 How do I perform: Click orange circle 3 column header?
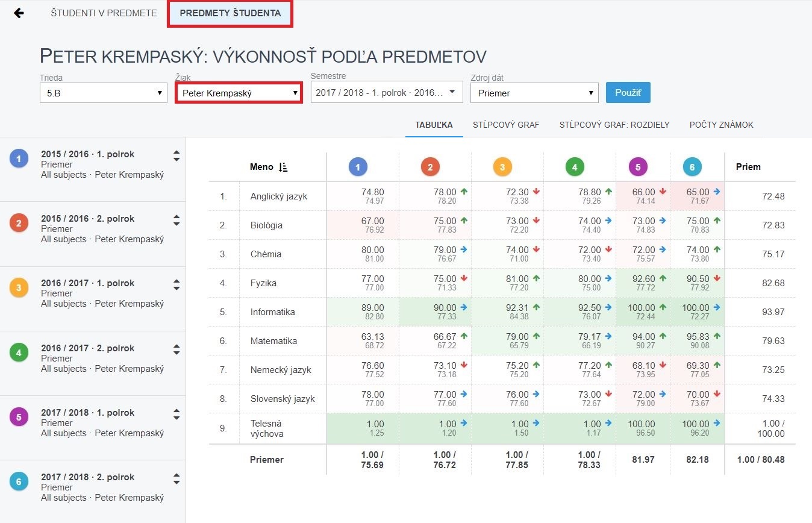(502, 167)
